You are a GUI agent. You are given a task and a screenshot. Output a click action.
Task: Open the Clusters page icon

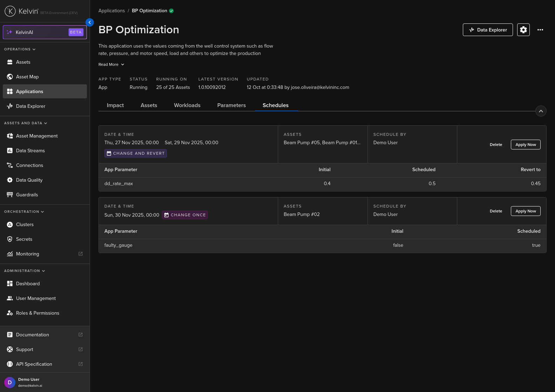(10, 224)
